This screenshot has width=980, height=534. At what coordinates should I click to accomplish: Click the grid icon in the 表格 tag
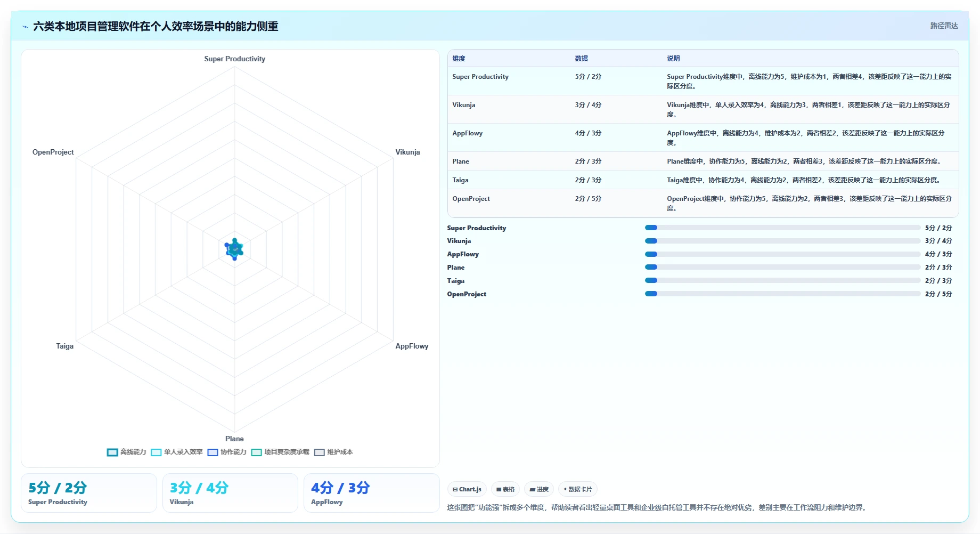[x=499, y=489]
